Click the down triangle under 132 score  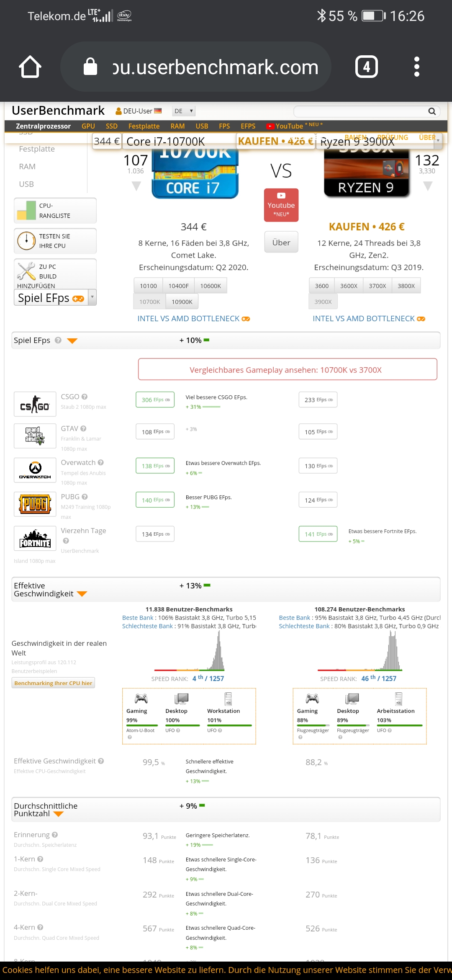[428, 186]
